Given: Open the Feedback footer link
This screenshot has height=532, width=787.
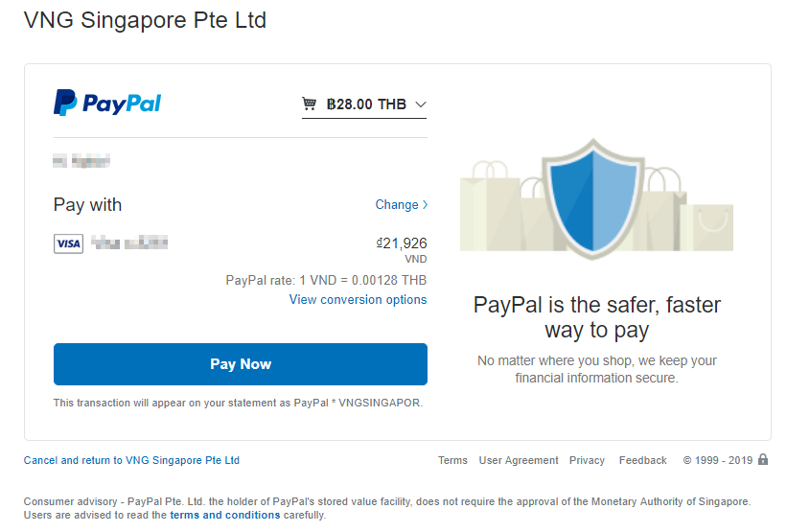Looking at the screenshot, I should pos(642,460).
